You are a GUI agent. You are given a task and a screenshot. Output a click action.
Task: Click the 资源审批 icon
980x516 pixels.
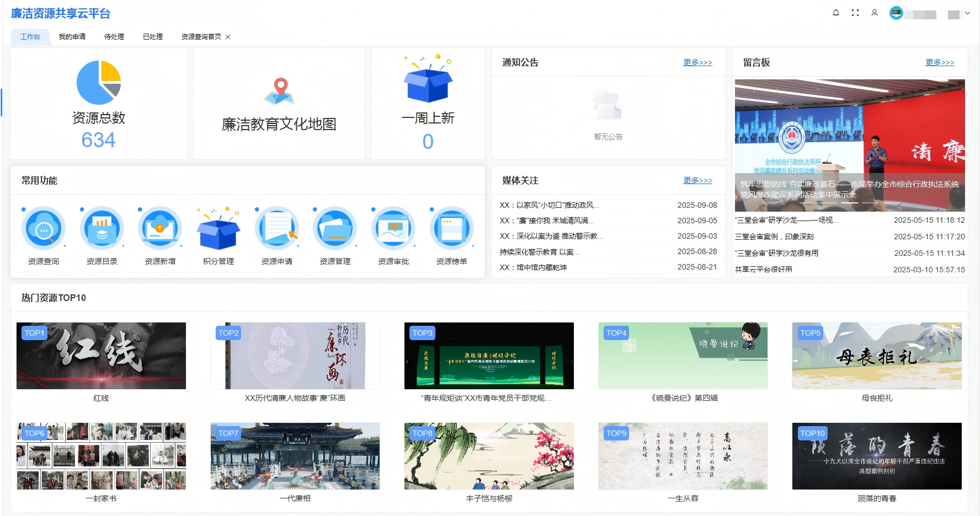(x=393, y=228)
